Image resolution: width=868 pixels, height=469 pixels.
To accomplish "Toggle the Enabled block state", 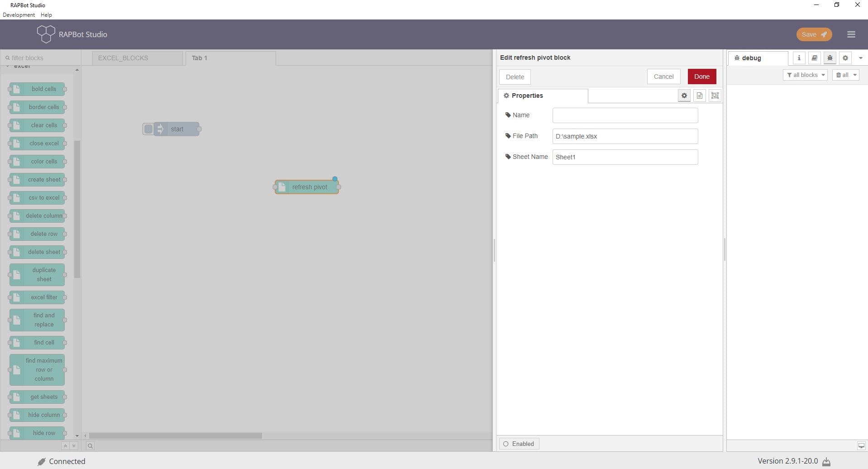I will (519, 444).
